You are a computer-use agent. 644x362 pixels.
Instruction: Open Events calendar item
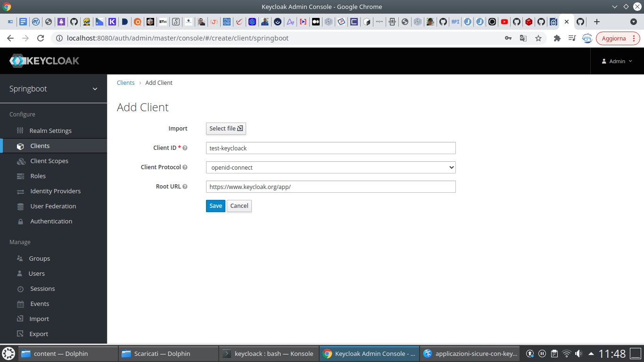40,304
